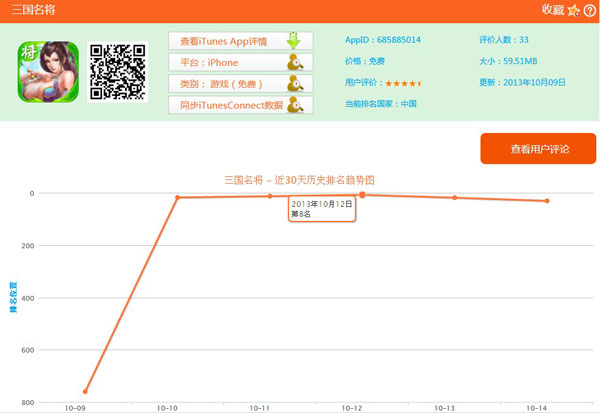The image size is (600, 413).
Task: Click the QR code image
Action: (x=117, y=71)
